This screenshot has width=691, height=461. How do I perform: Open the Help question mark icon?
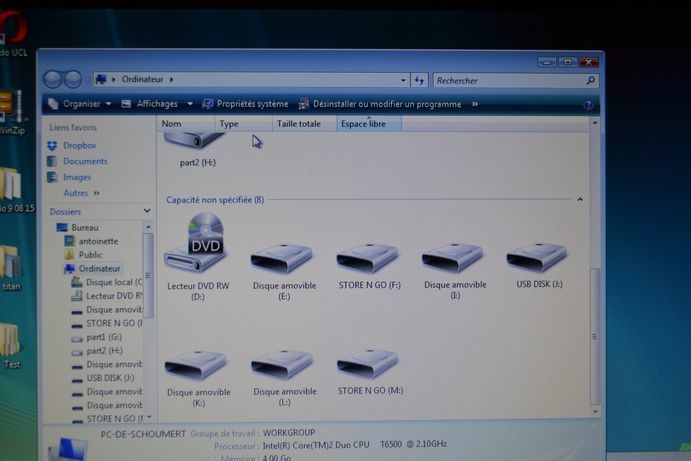[588, 105]
